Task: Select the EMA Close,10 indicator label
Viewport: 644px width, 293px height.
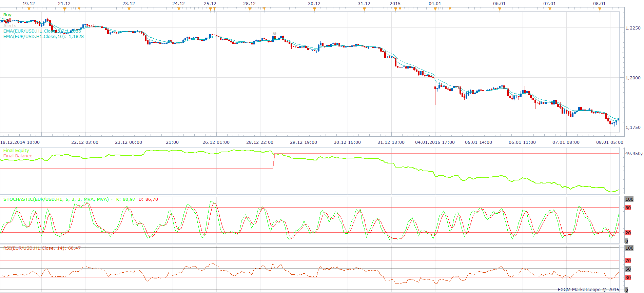Action: (x=43, y=37)
